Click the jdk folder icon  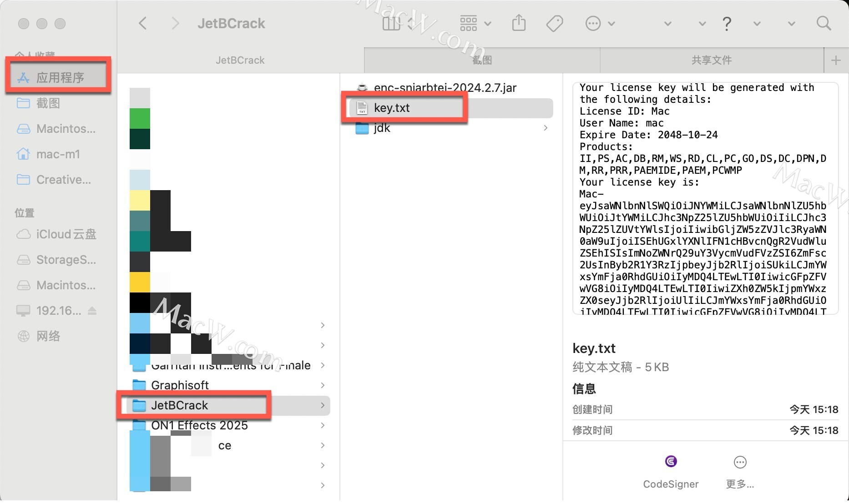[362, 128]
